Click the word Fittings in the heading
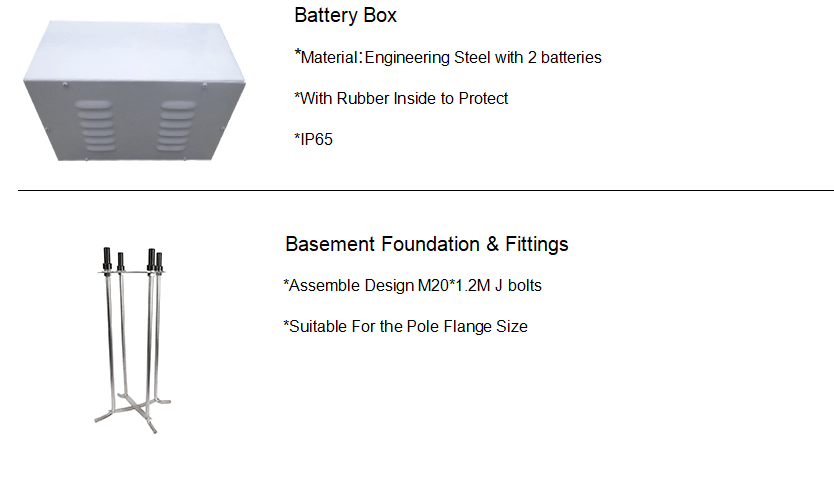 pyautogui.click(x=537, y=245)
